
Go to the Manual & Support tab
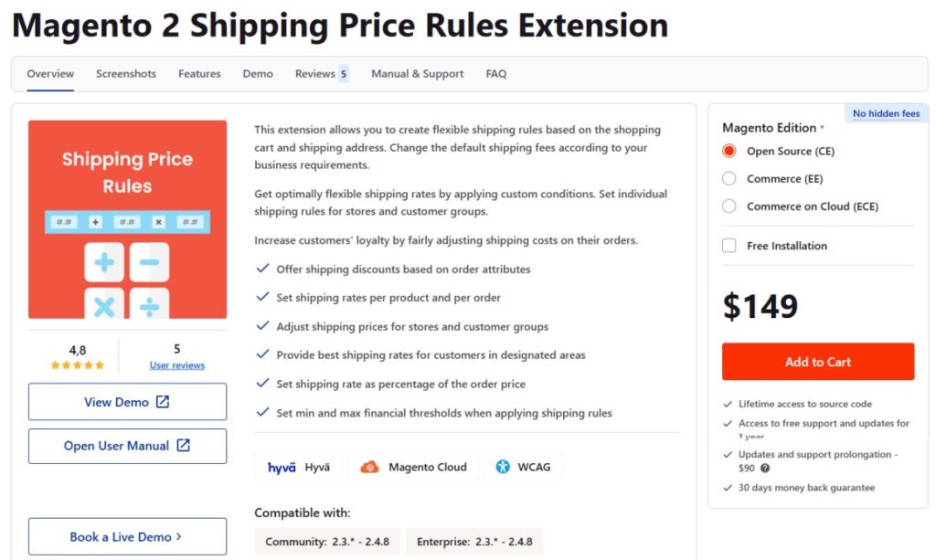(417, 74)
